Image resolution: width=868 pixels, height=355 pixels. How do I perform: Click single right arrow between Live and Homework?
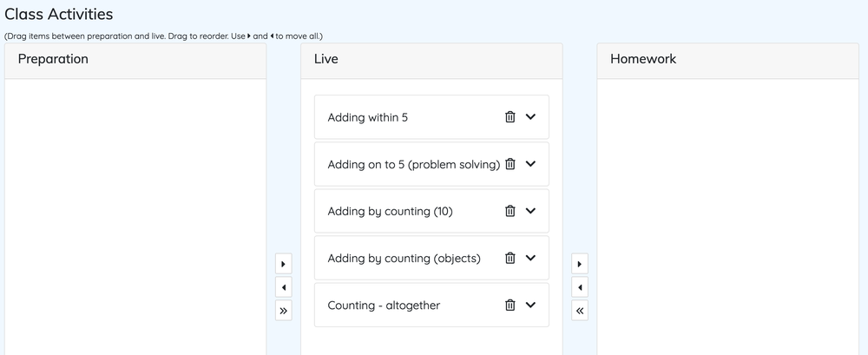[580, 263]
